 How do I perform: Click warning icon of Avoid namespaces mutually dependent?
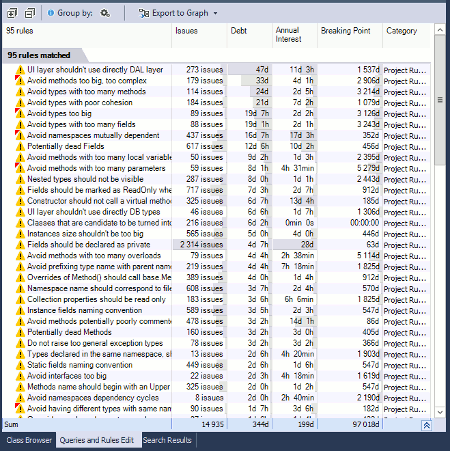pos(20,135)
